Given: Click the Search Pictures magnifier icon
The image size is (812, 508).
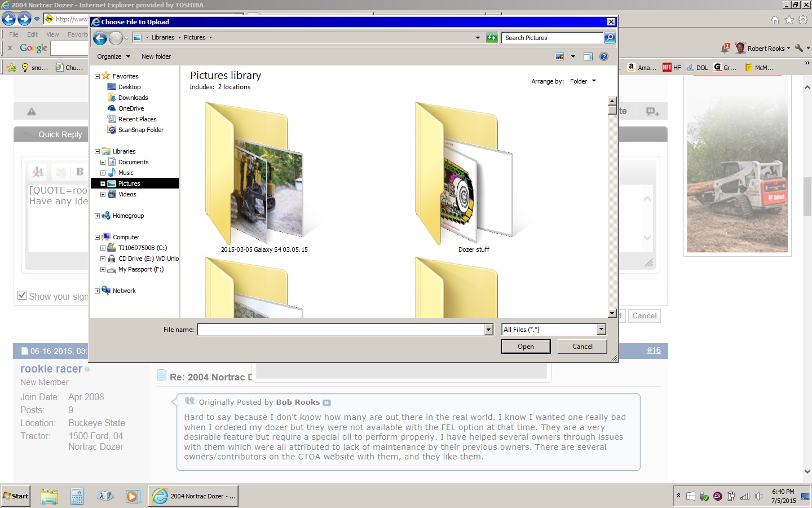Looking at the screenshot, I should point(609,38).
